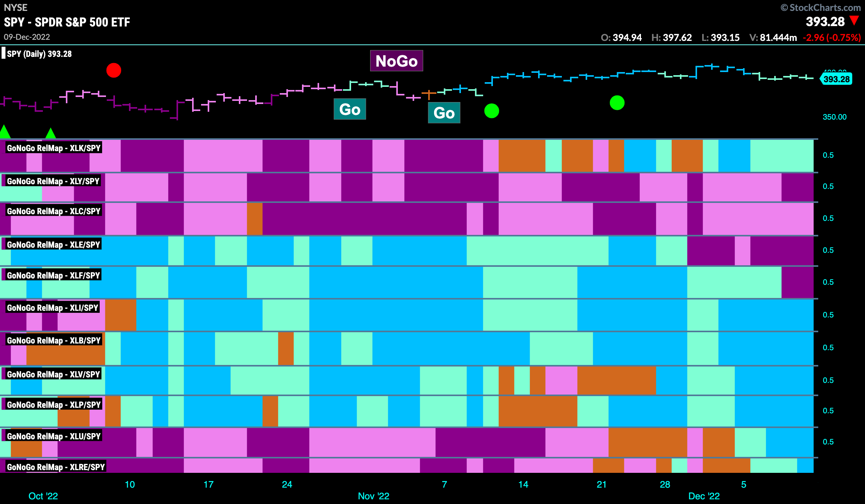The image size is (865, 504).
Task: Click the red down arrow beside 393.28
Action: 854,21
